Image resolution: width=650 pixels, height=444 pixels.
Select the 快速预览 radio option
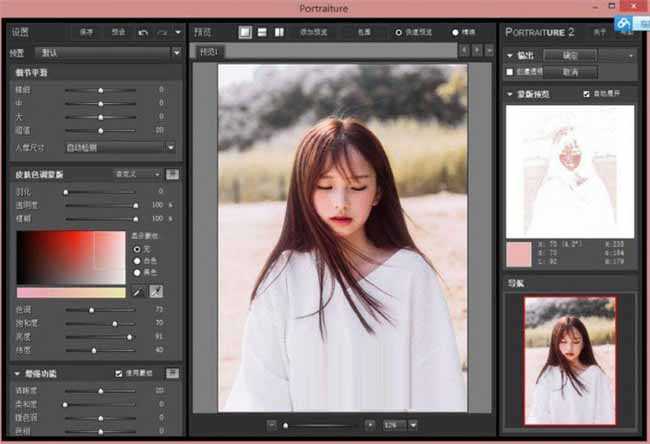point(399,32)
